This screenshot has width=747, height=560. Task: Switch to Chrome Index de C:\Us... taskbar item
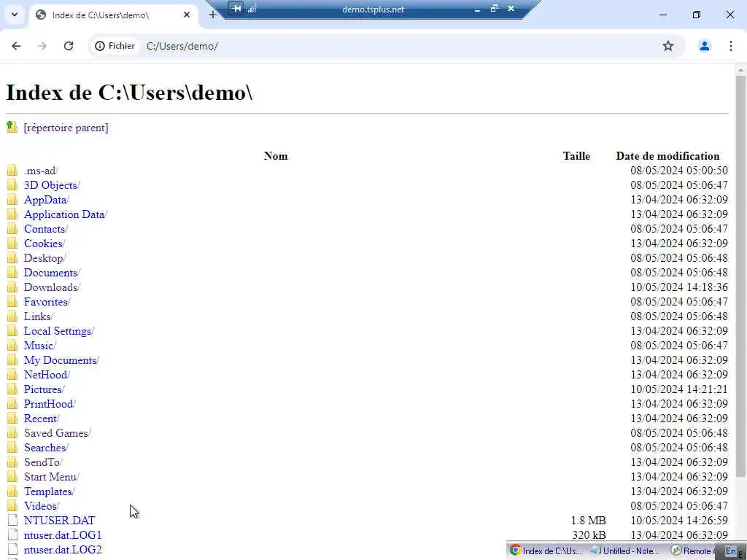(x=546, y=551)
